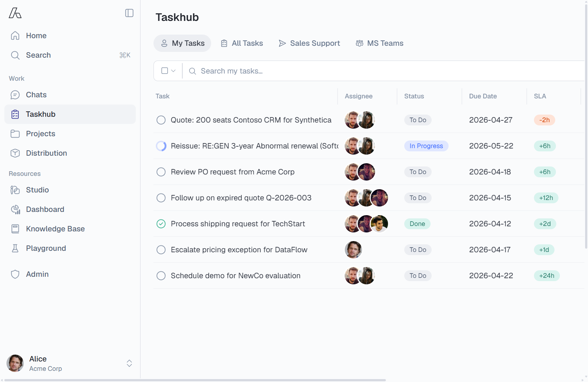
Task: Open task Follow up on expired quote Q-2026-003
Action: [x=241, y=198]
